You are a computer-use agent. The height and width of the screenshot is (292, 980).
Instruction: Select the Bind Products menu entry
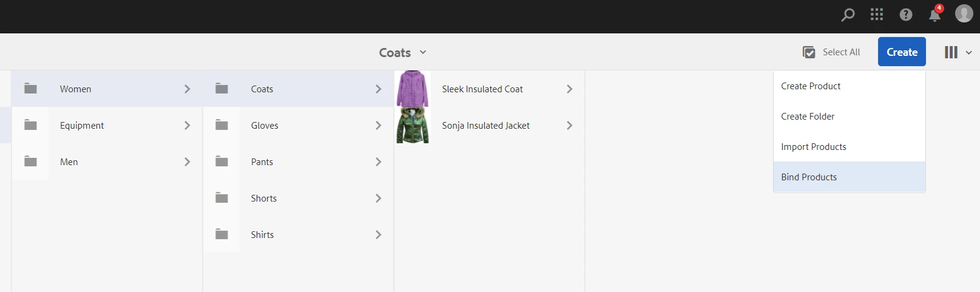[x=809, y=177]
